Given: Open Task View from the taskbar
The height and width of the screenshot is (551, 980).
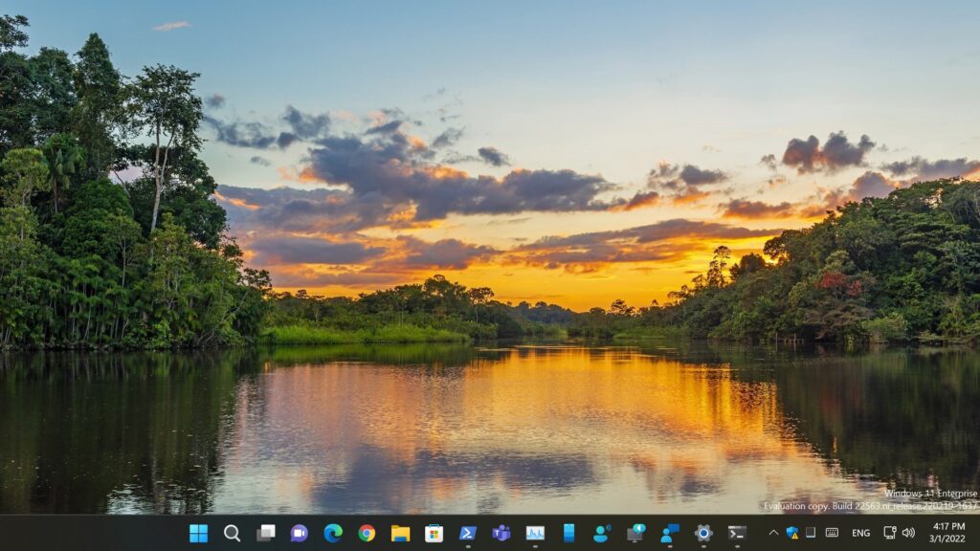Looking at the screenshot, I should click(x=265, y=533).
